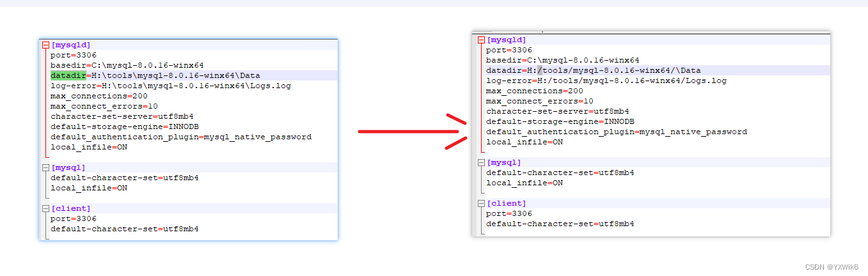868x276 pixels.
Task: Click default-storage-engine=INNODB in left editor
Action: pyautogui.click(x=125, y=126)
